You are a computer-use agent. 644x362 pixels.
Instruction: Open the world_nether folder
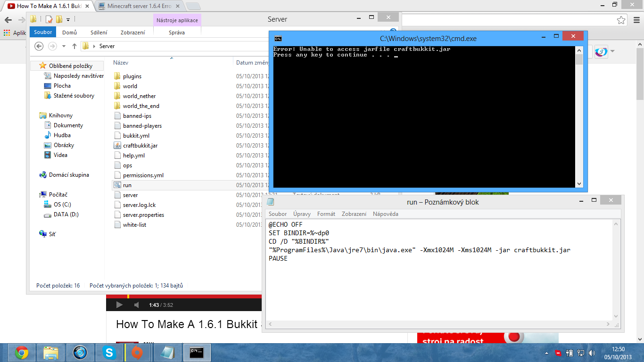(139, 96)
